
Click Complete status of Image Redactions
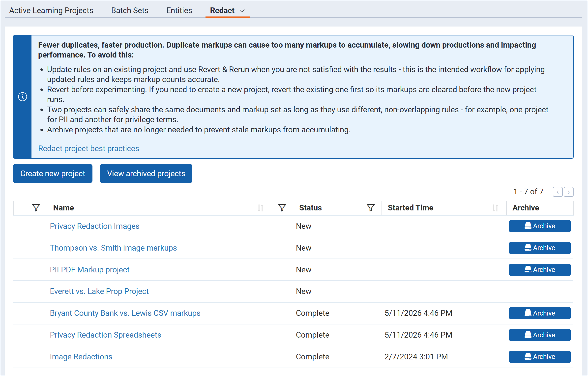click(x=312, y=357)
